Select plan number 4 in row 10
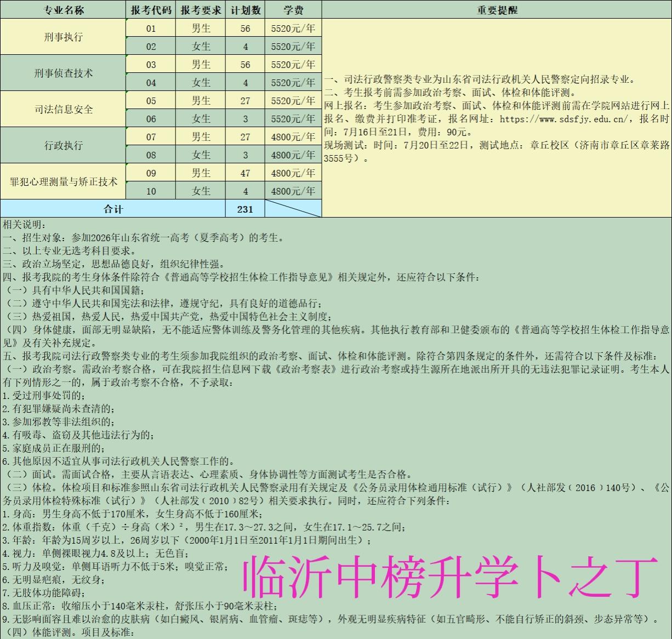Image resolution: width=672 pixels, height=639 pixels. pyautogui.click(x=245, y=191)
